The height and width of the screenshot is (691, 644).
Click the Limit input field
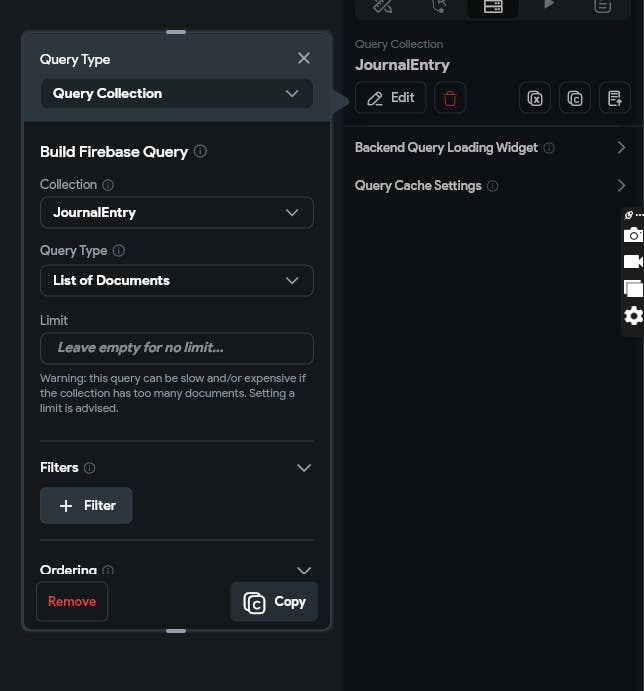pyautogui.click(x=177, y=348)
